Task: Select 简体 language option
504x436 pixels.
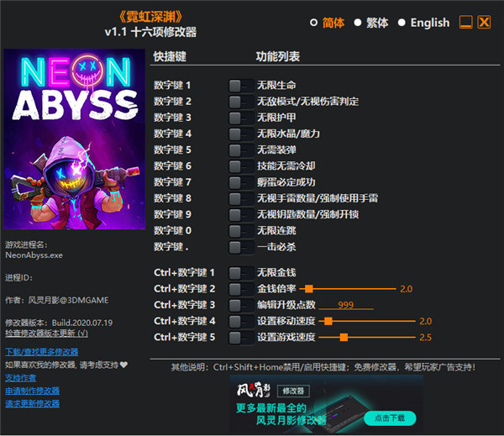Action: (328, 23)
